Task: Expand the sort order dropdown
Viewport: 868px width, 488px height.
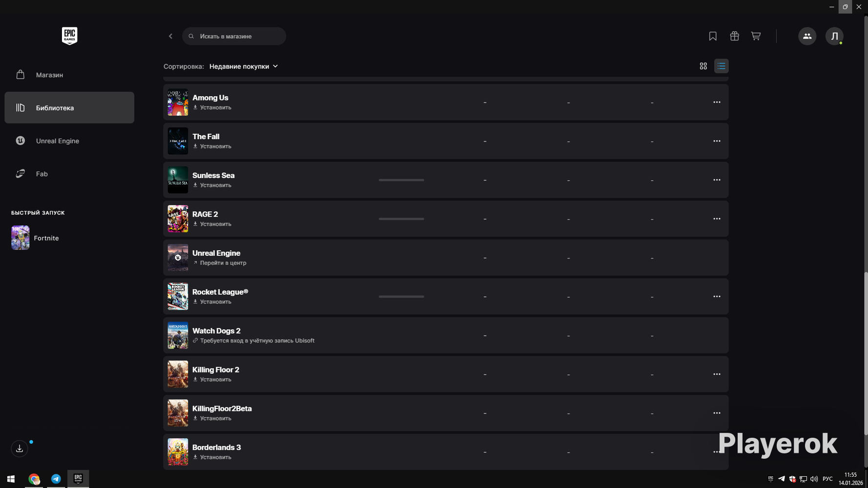Action: coord(244,66)
